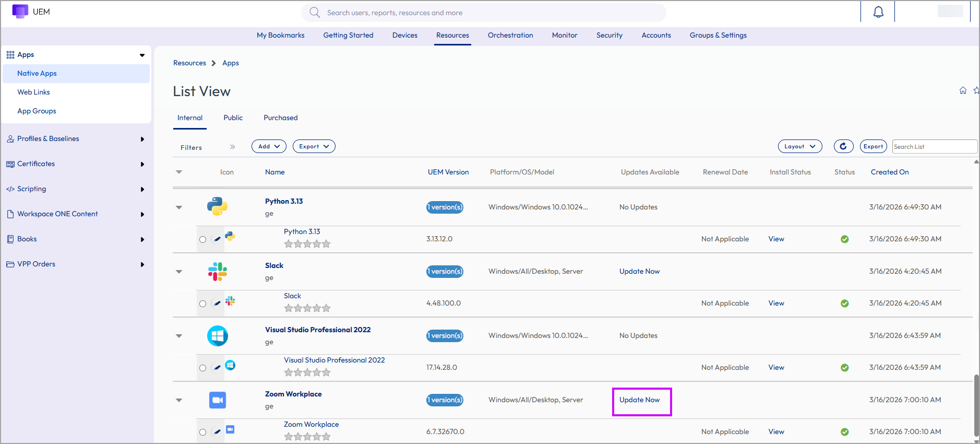The image size is (980, 444).
Task: Click Update Now for Slack
Action: pos(640,272)
